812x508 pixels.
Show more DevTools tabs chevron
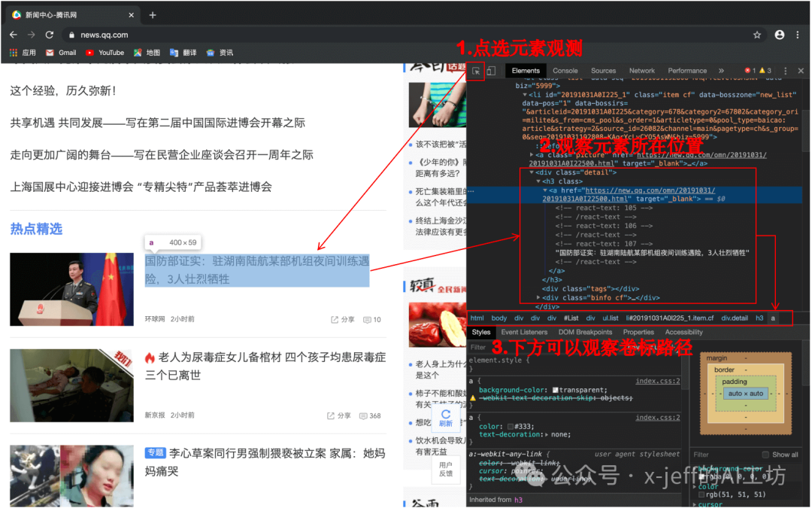click(x=721, y=71)
